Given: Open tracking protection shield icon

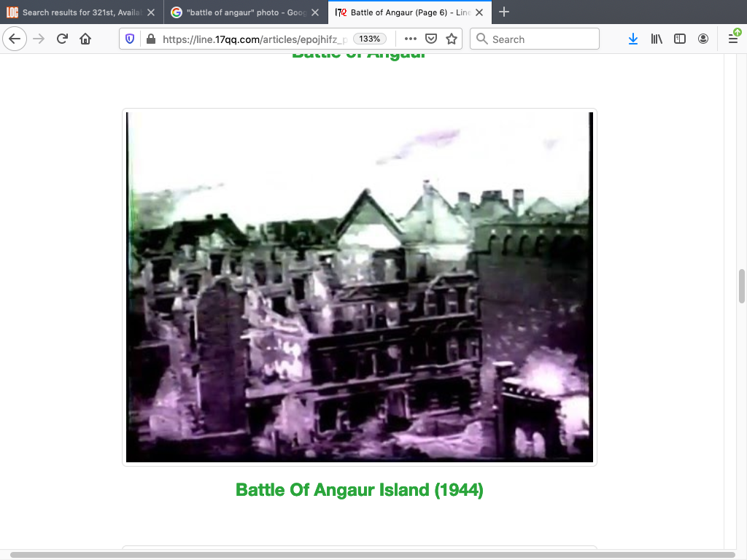Looking at the screenshot, I should (131, 39).
